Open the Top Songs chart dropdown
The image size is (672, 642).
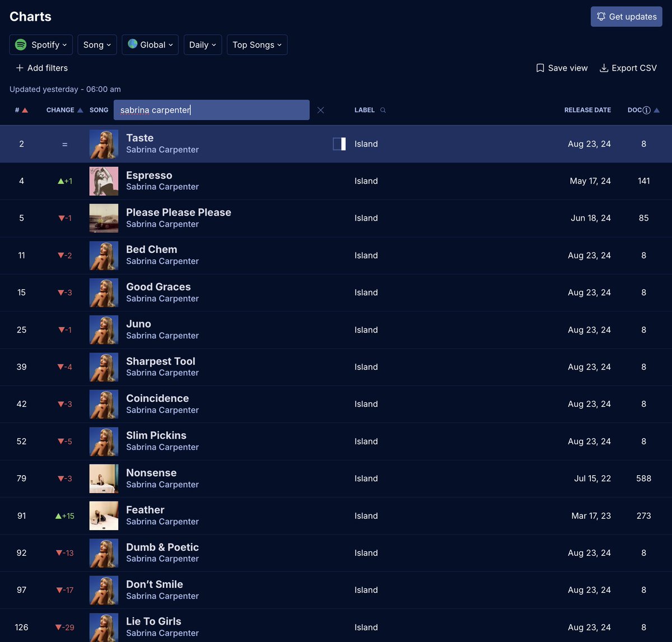(257, 45)
